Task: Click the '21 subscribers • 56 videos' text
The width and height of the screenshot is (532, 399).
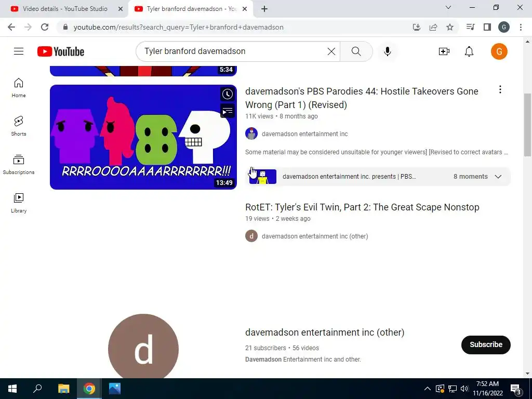Action: pos(282,348)
